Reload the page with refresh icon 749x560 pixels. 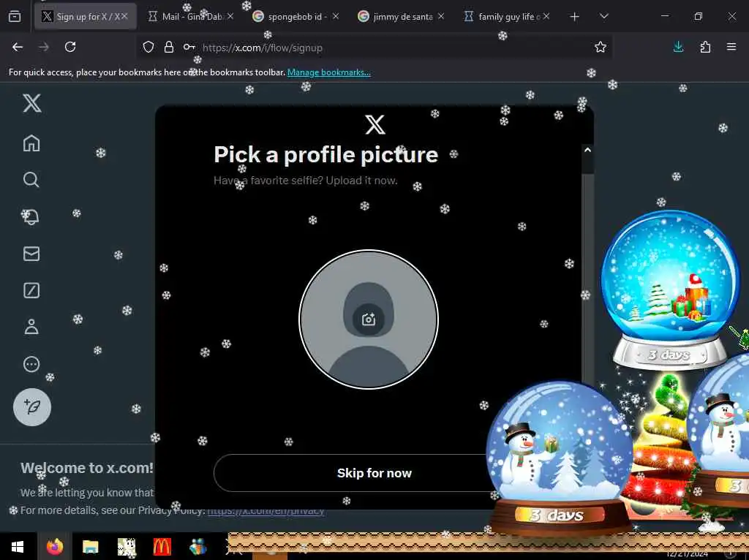coord(70,47)
